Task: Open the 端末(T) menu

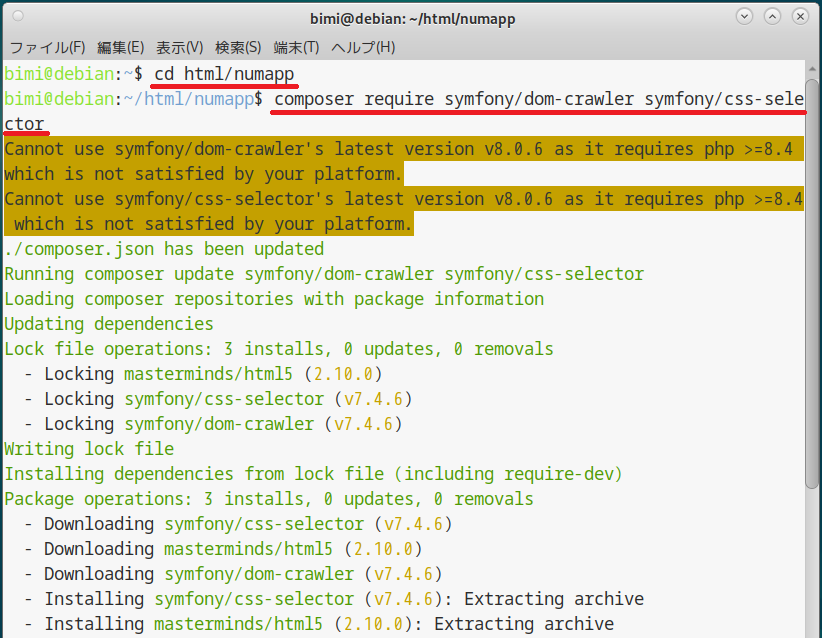Action: tap(296, 47)
